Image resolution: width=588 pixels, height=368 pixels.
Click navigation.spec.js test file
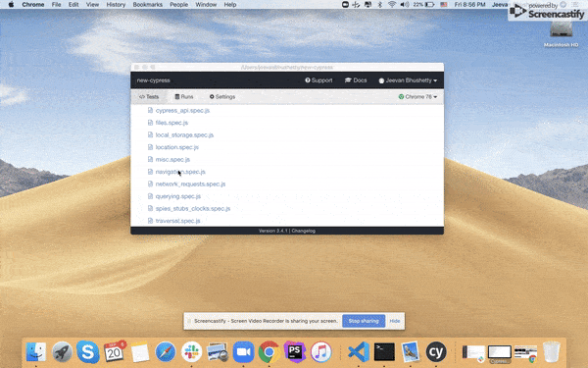pyautogui.click(x=180, y=172)
